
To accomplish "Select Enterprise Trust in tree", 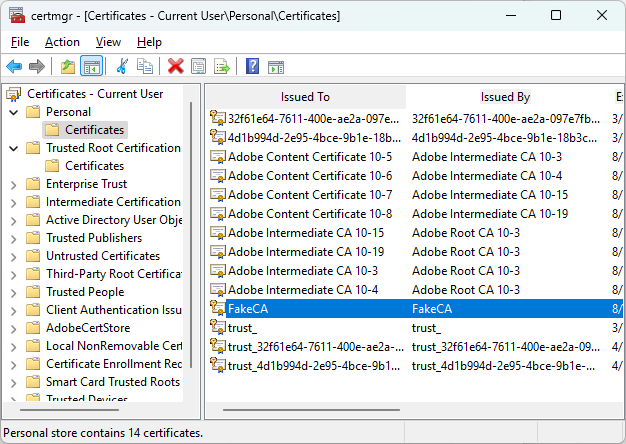I will pos(86,184).
